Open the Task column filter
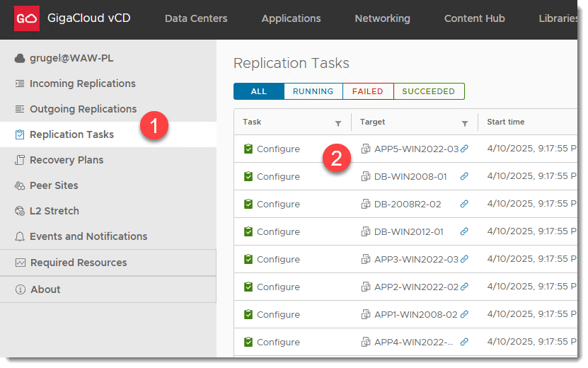 click(x=338, y=123)
